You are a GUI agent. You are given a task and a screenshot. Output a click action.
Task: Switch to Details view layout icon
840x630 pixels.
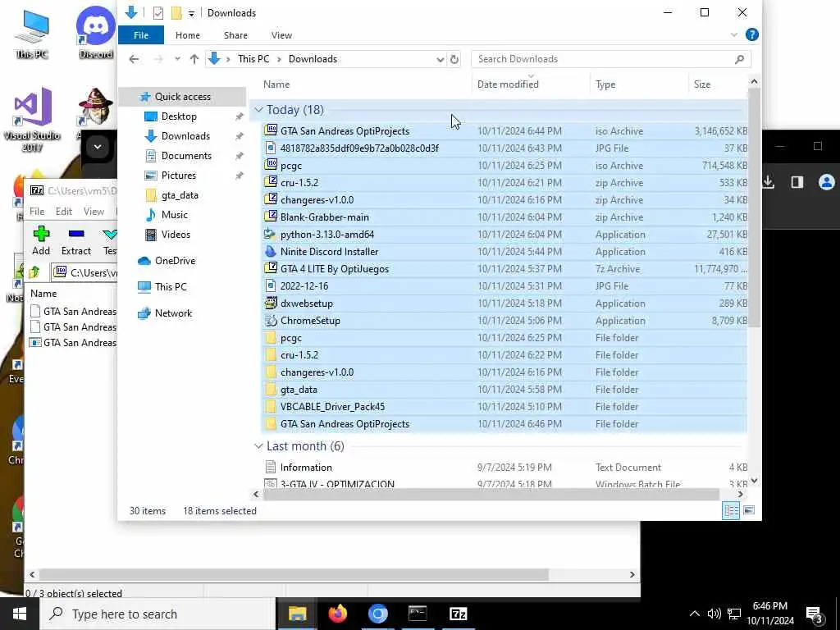tap(731, 510)
